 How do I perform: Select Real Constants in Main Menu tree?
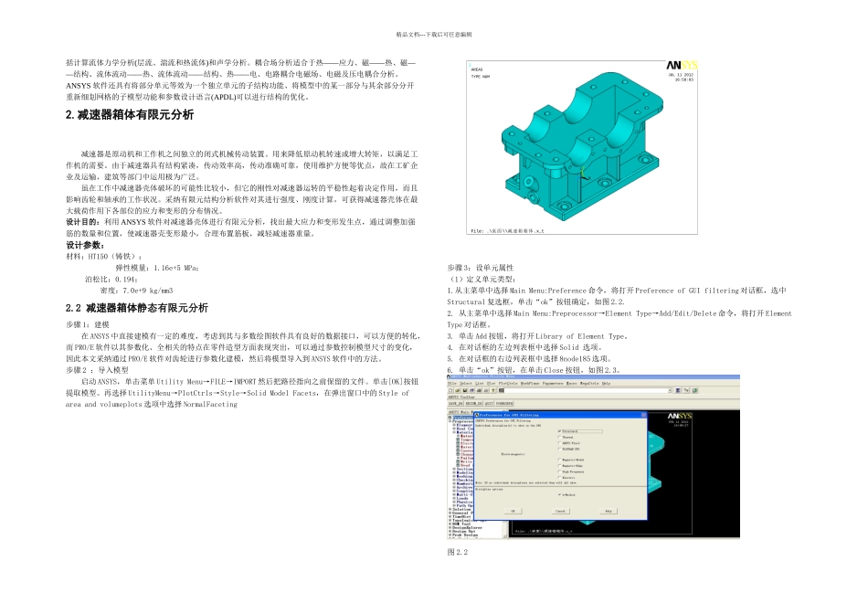[465, 429]
